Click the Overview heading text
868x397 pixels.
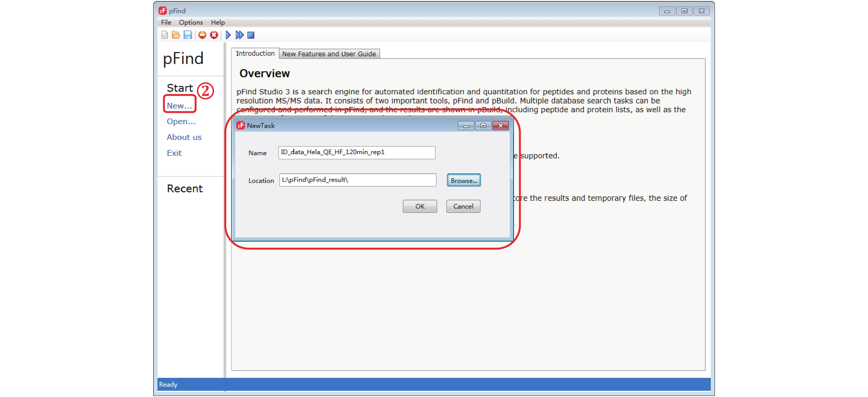pos(265,73)
